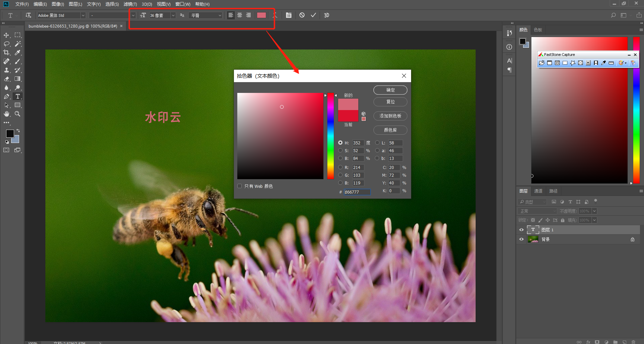Select the Magic Wand tool

pos(17,44)
